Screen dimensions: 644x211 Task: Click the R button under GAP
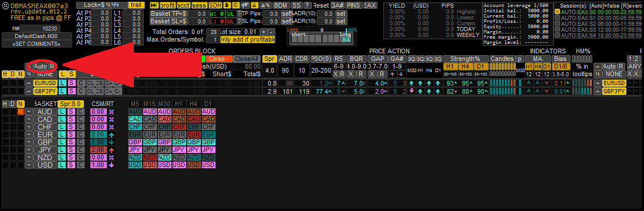pyautogui.click(x=382, y=74)
